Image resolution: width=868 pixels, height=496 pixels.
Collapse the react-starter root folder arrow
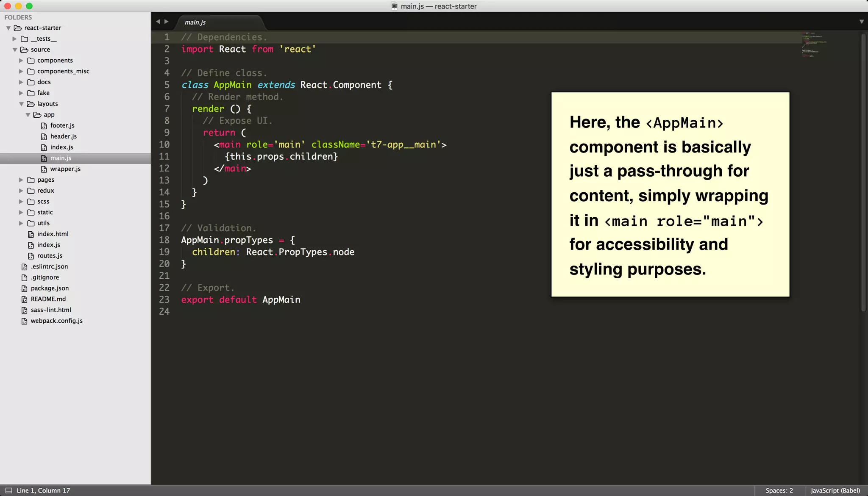[x=8, y=28]
